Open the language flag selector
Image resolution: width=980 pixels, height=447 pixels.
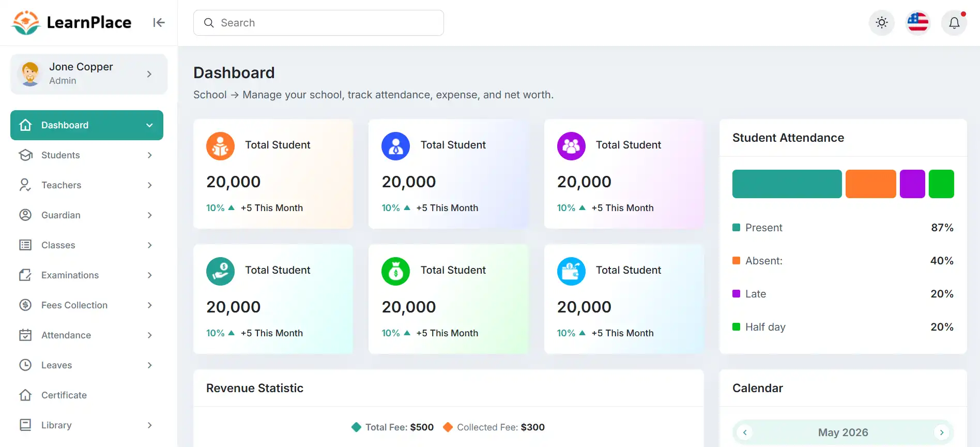918,23
